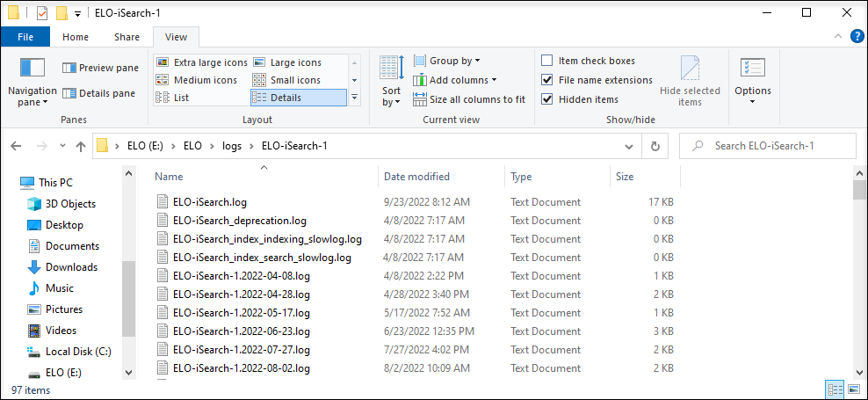Click the Search ELO-iSearch-1 box
The image size is (868, 400).
[767, 146]
